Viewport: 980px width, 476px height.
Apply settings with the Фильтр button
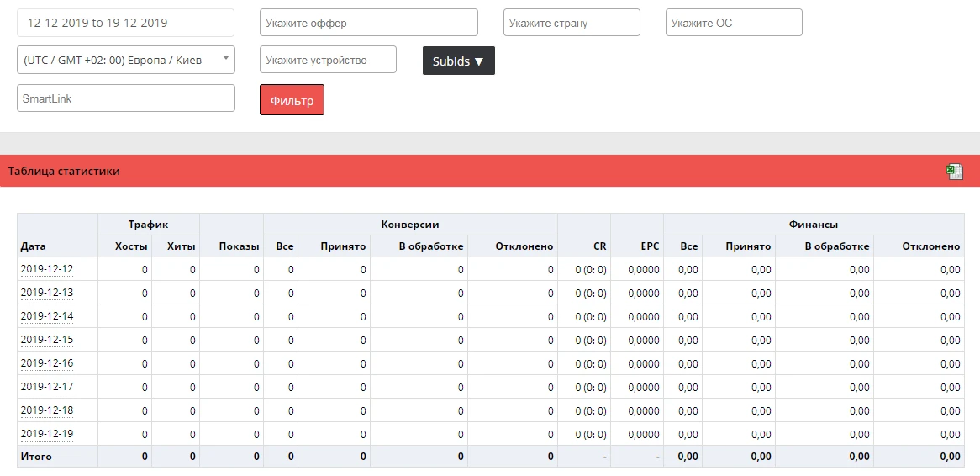(292, 99)
